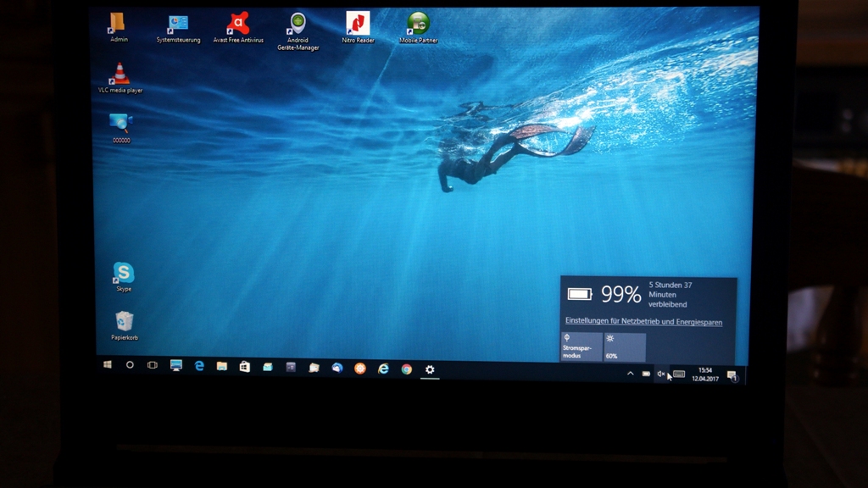The height and width of the screenshot is (488, 868).
Task: Launch Microsoft Edge from the taskbar
Action: tap(199, 366)
